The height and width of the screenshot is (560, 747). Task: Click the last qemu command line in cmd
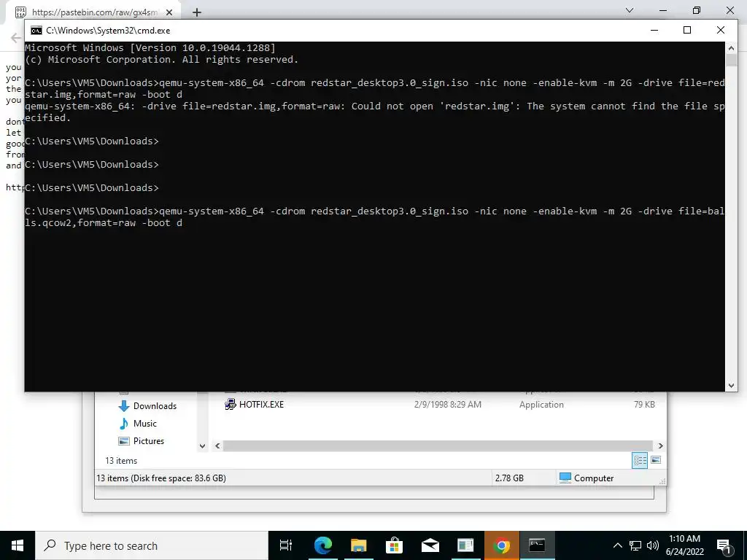point(374,217)
